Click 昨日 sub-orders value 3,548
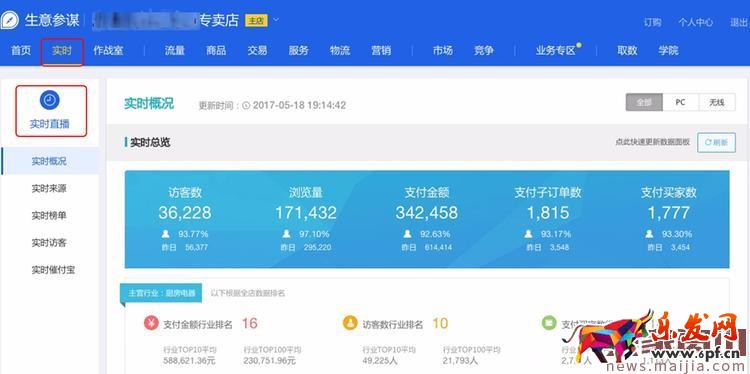750x374 pixels. point(559,248)
